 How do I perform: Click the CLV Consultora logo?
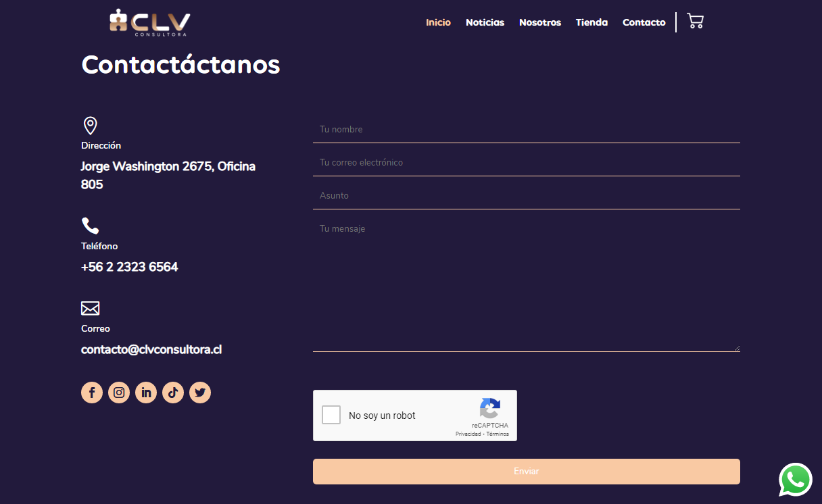(150, 22)
